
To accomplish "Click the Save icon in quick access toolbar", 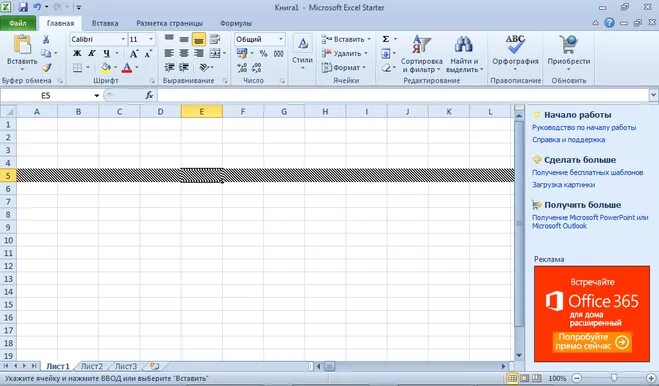I will 23,7.
